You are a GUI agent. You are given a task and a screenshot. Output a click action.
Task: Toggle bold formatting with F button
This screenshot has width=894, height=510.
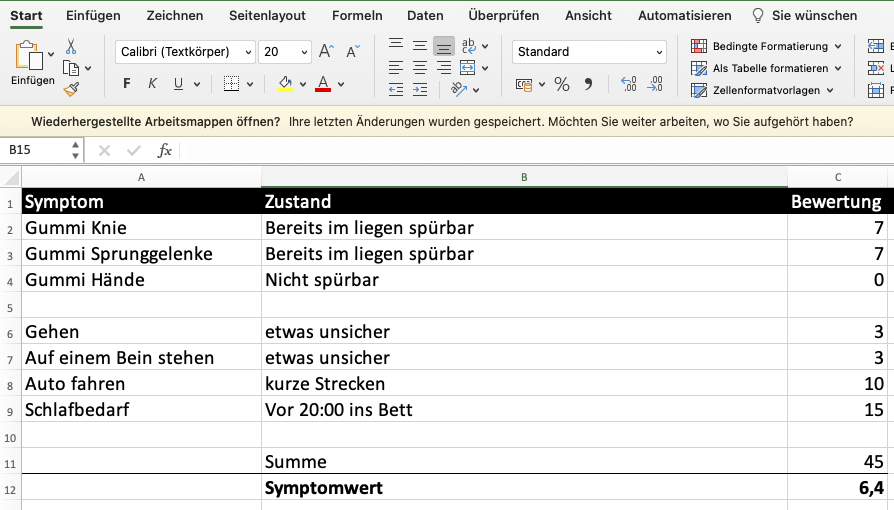[126, 84]
